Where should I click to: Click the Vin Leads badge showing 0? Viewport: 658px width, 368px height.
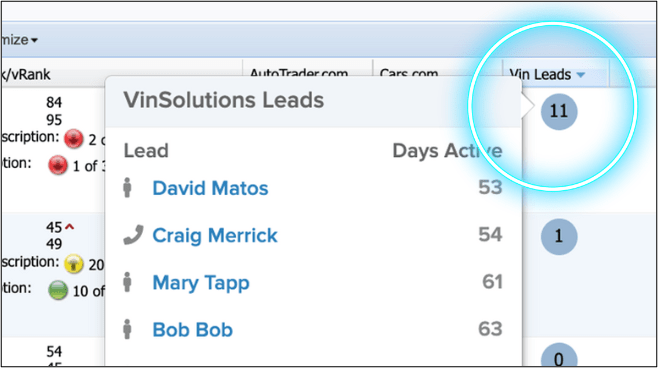click(x=559, y=356)
